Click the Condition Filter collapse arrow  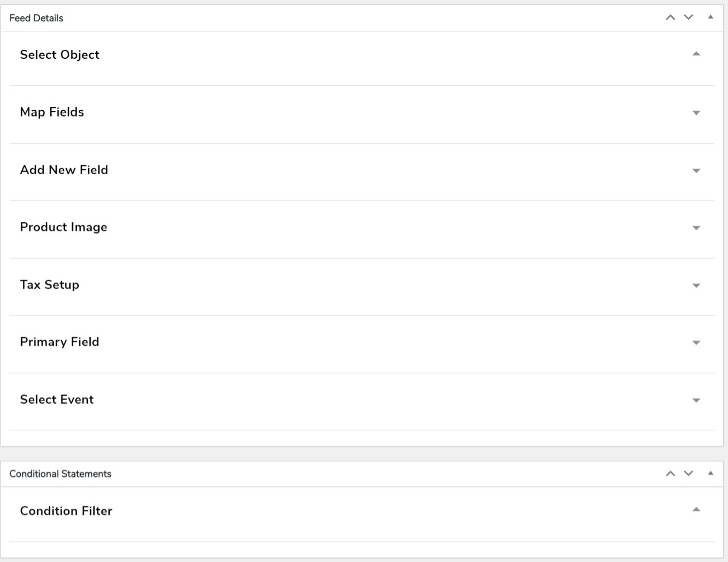coord(696,508)
